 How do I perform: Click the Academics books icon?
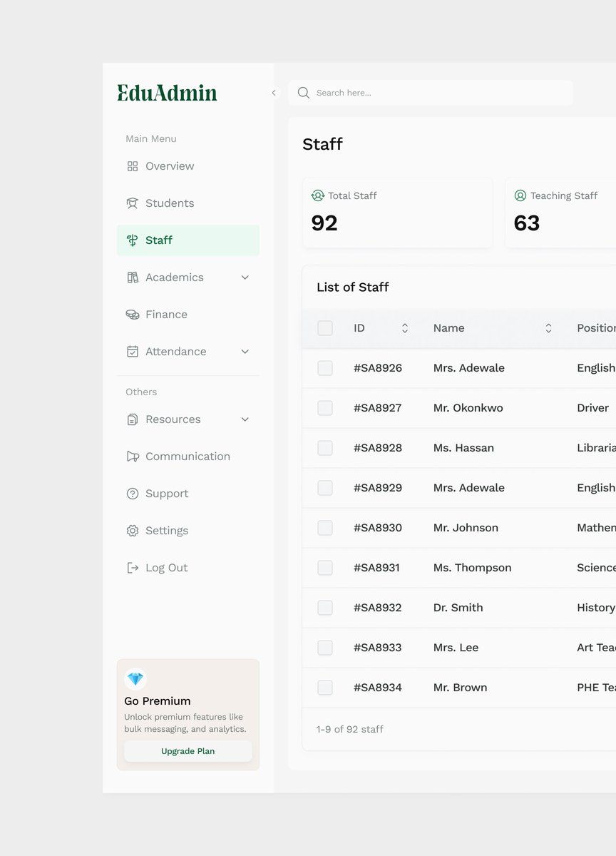pyautogui.click(x=133, y=277)
